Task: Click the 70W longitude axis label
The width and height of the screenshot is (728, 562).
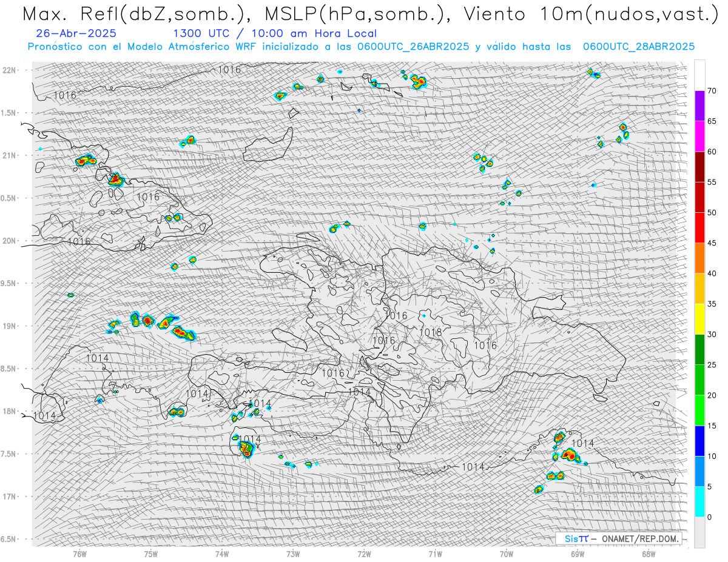Action: click(507, 554)
